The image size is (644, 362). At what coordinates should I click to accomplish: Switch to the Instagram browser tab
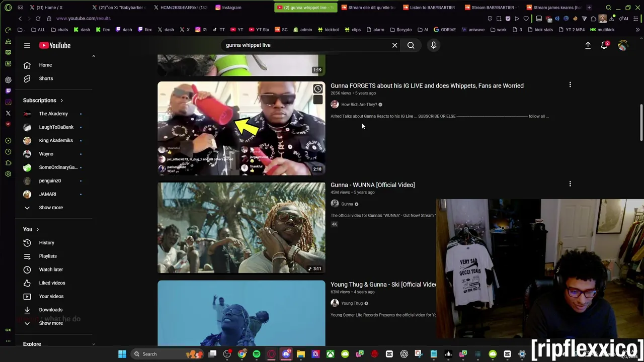pos(231,8)
